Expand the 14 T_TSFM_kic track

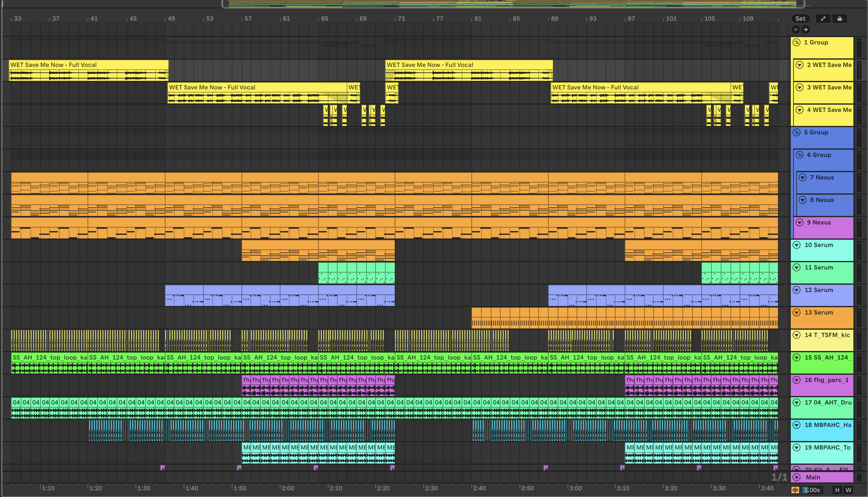[797, 335]
